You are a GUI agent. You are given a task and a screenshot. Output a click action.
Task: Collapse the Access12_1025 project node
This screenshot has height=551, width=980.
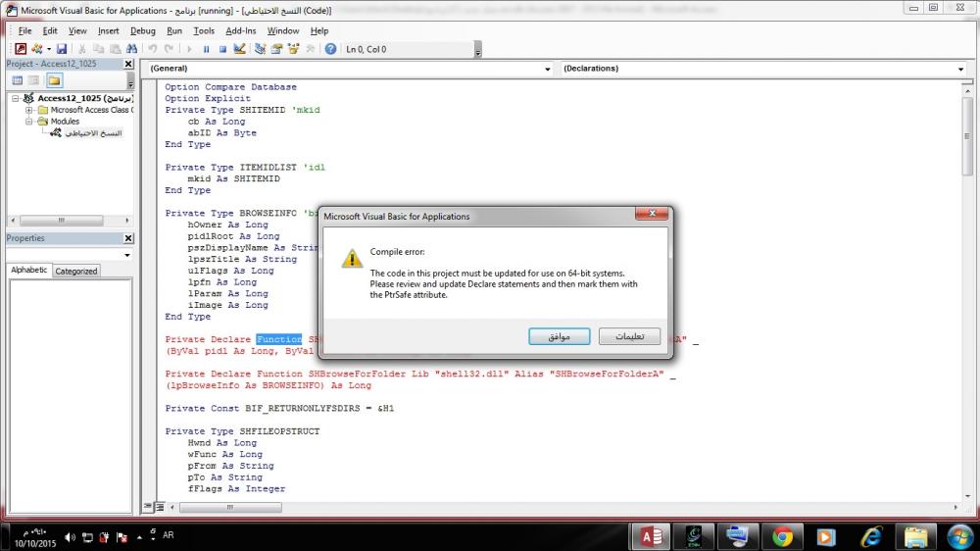(16, 98)
